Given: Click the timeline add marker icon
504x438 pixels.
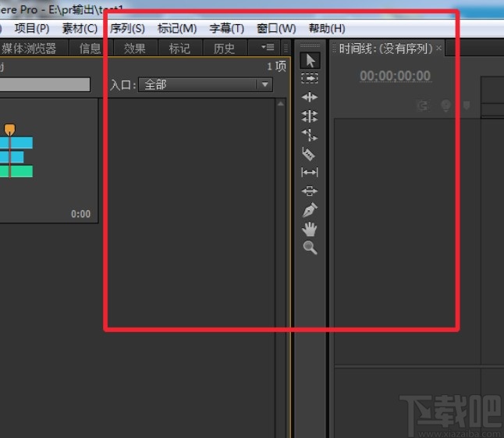Looking at the screenshot, I should click(x=445, y=105).
